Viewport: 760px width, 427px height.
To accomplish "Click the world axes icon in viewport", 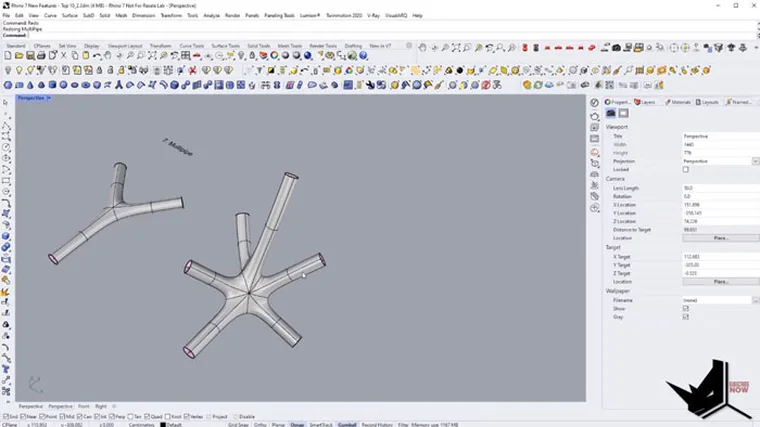I will (x=35, y=383).
